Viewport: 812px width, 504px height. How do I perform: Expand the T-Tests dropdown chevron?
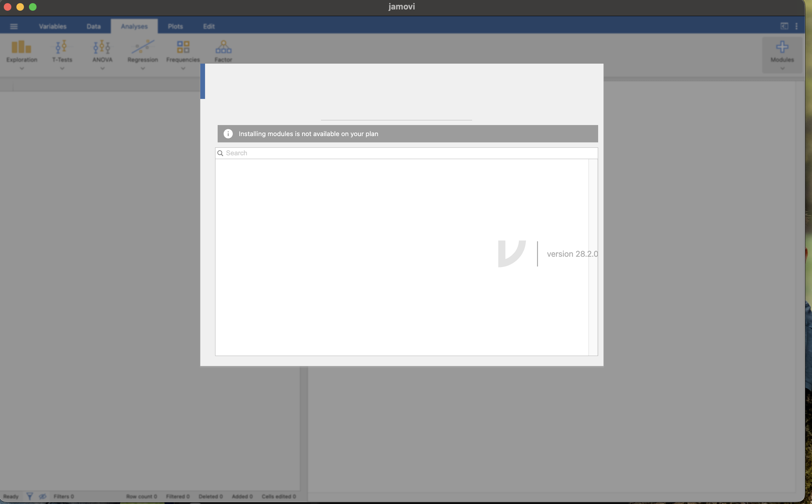62,68
